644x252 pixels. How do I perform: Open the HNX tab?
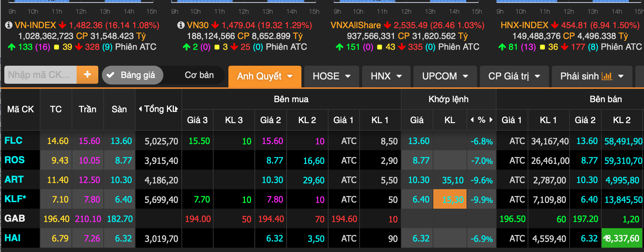(x=386, y=76)
